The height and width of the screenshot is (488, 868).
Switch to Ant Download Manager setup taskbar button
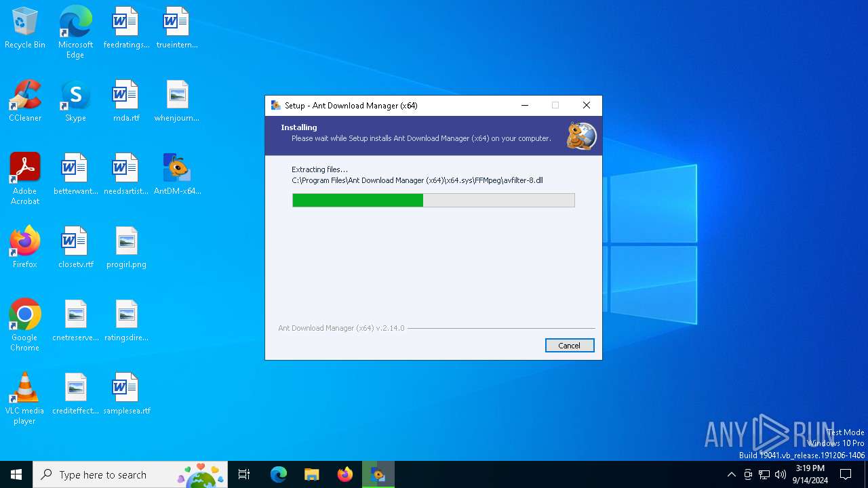378,474
